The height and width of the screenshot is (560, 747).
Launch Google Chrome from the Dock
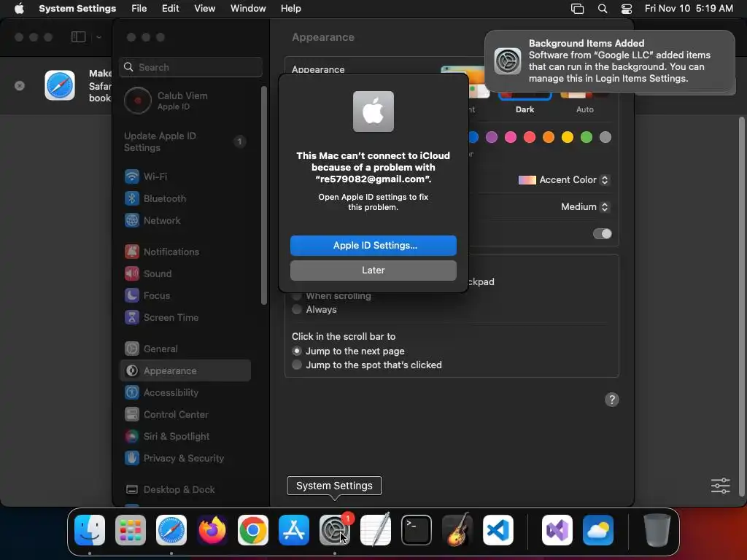(252, 530)
